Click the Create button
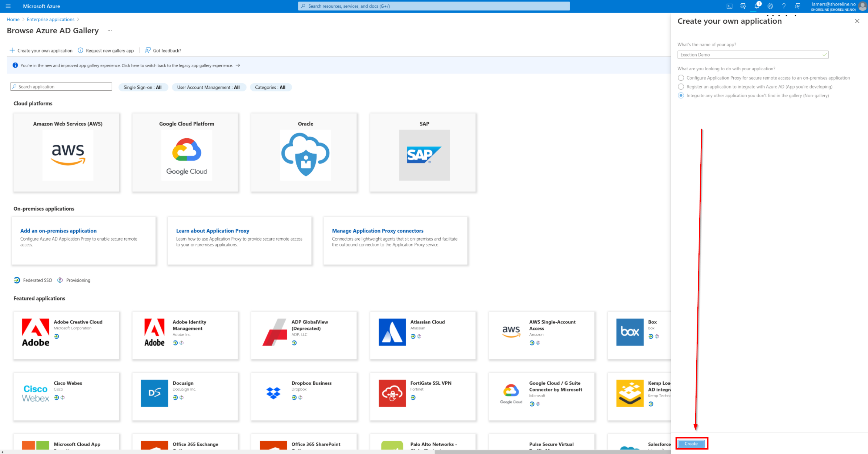The height and width of the screenshot is (454, 868). (x=691, y=444)
